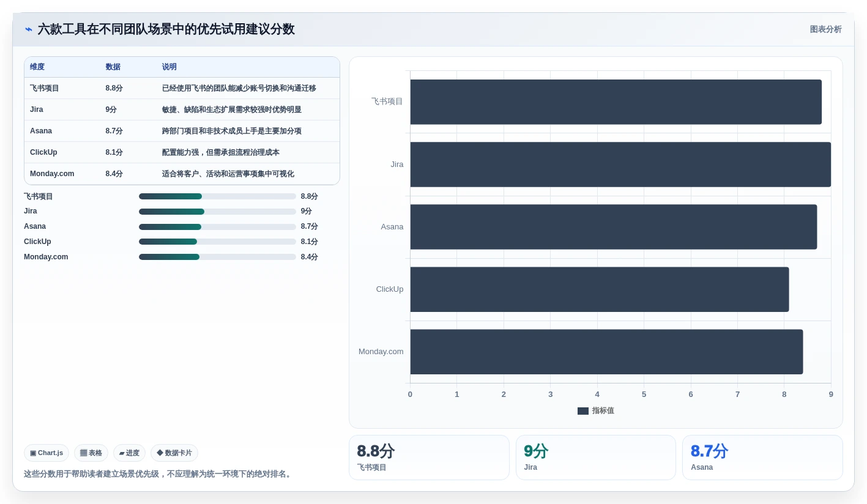
Task: Click the Asana progress list label
Action: [x=35, y=226]
